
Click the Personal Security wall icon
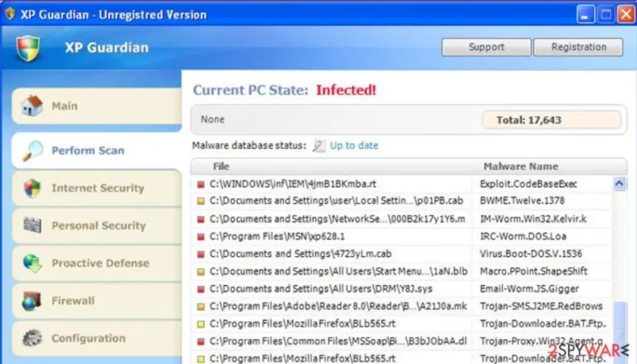click(x=32, y=225)
